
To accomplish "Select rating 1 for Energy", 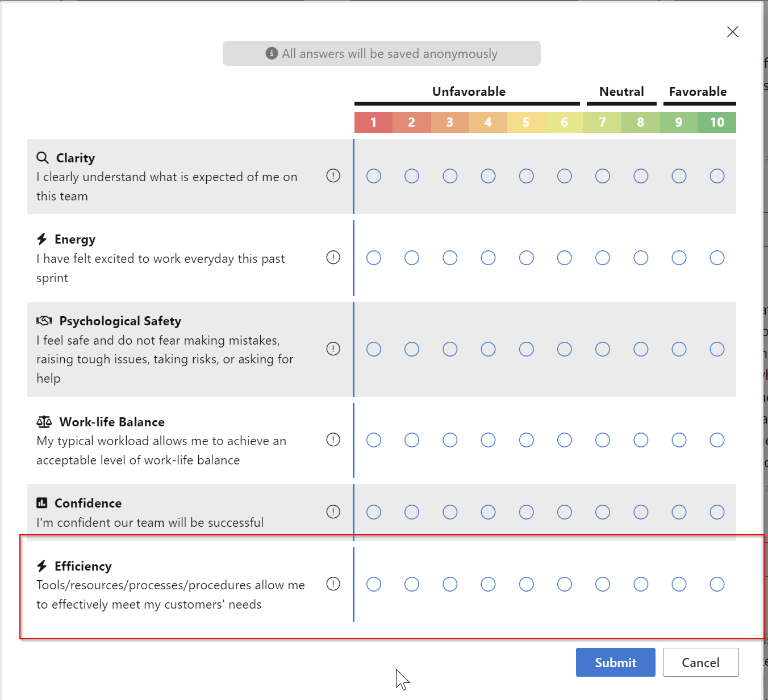I will coord(374,258).
